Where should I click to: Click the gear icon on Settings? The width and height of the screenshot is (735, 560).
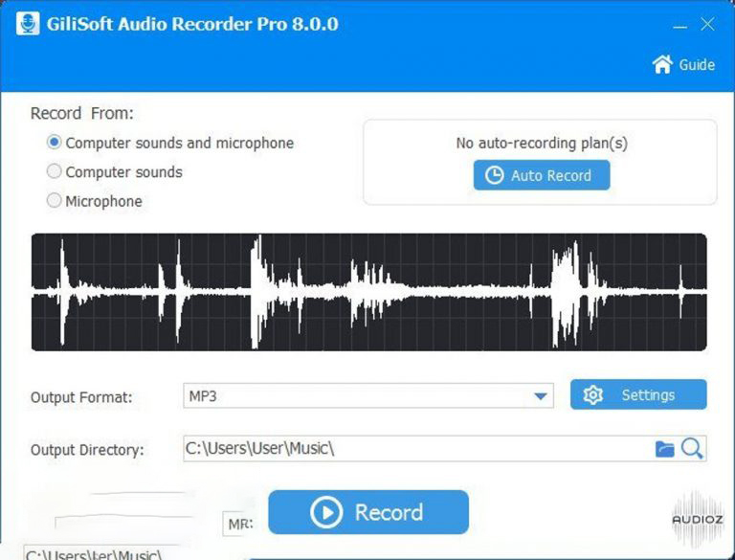593,395
